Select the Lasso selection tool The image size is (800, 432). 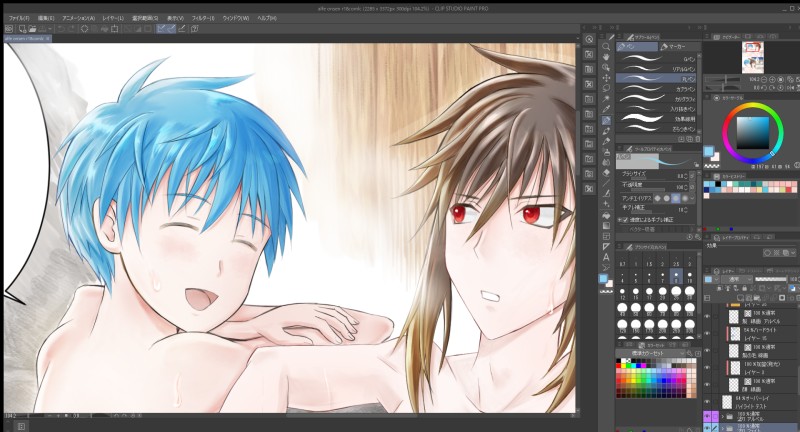[606, 89]
